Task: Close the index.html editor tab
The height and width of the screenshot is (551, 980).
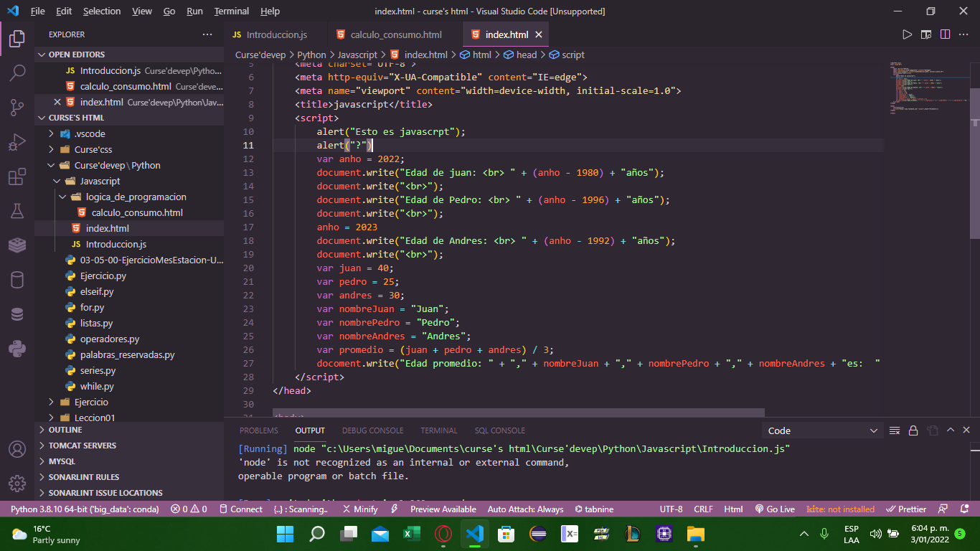Action: click(x=540, y=34)
